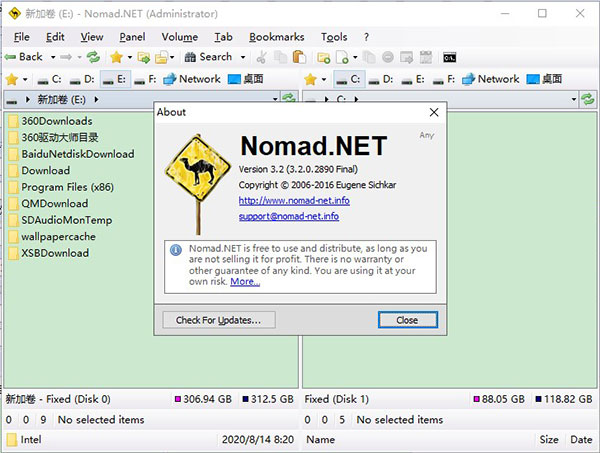Open the View menu
Image resolution: width=600 pixels, height=453 pixels.
[92, 37]
